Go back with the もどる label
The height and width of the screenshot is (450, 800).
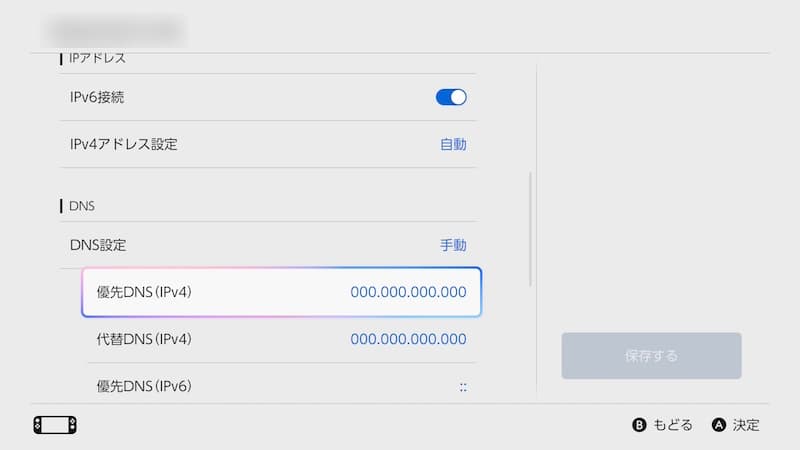pos(672,425)
